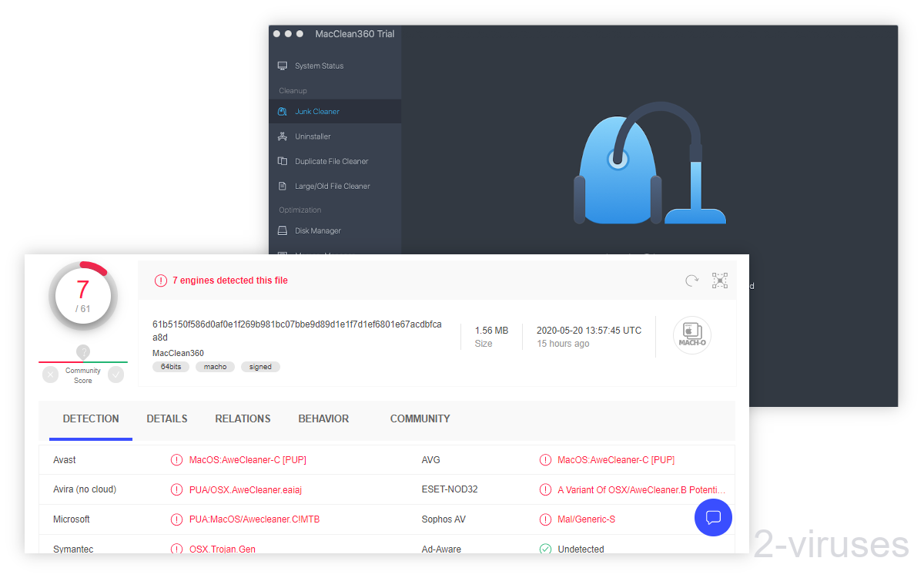This screenshot has height=578, width=924.
Task: Click the Avast MacOS:AweCleaner-C detection link
Action: (x=248, y=459)
